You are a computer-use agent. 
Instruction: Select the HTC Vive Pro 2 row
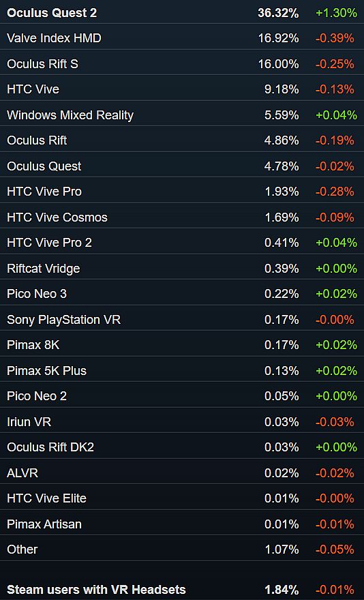[182, 243]
